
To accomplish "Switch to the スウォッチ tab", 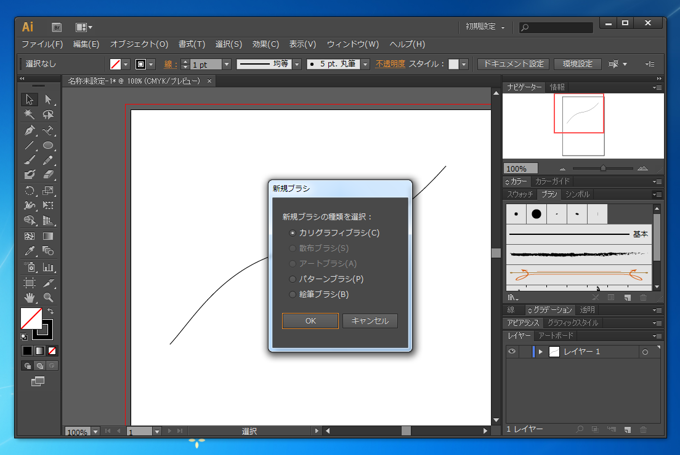I will click(520, 195).
